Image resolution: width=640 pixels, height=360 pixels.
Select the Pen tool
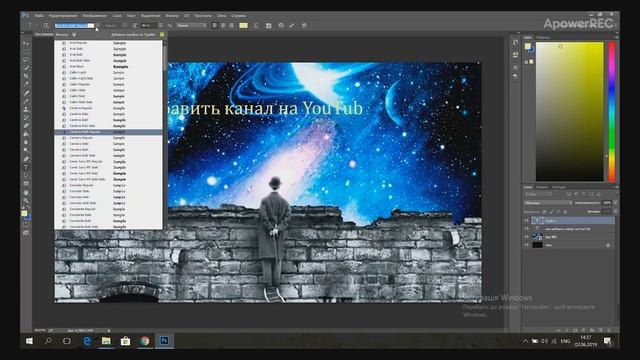pos(27,159)
